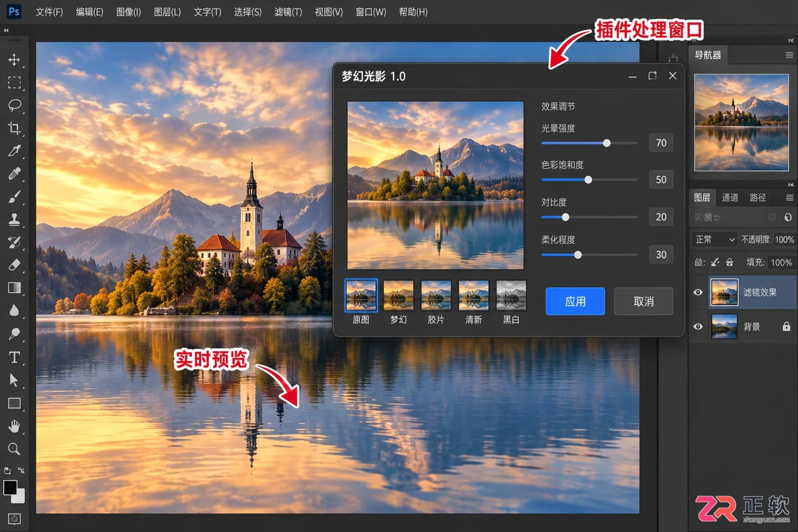Click the 滤镜效果 layer thumbnail
The width and height of the screenshot is (798, 532).
pyautogui.click(x=724, y=292)
